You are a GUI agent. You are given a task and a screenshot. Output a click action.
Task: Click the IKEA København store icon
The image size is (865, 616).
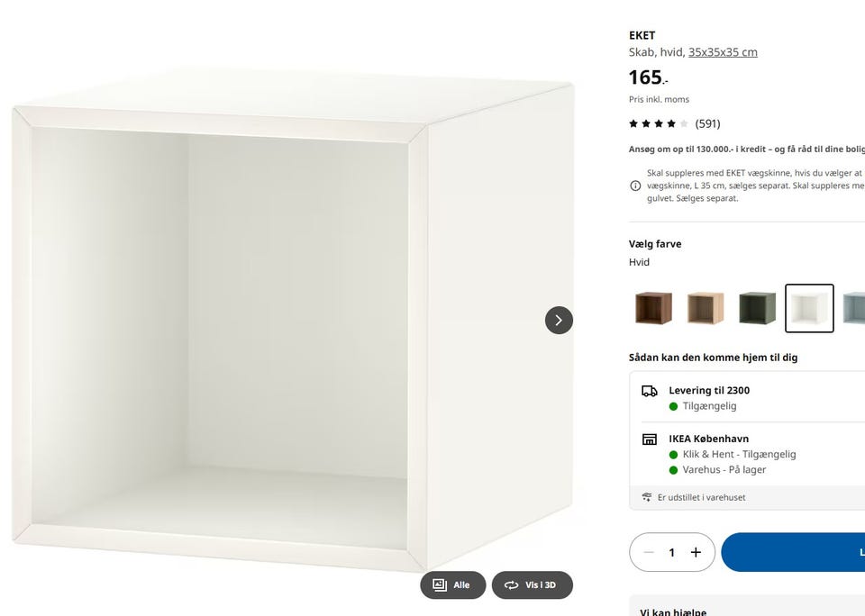(650, 439)
